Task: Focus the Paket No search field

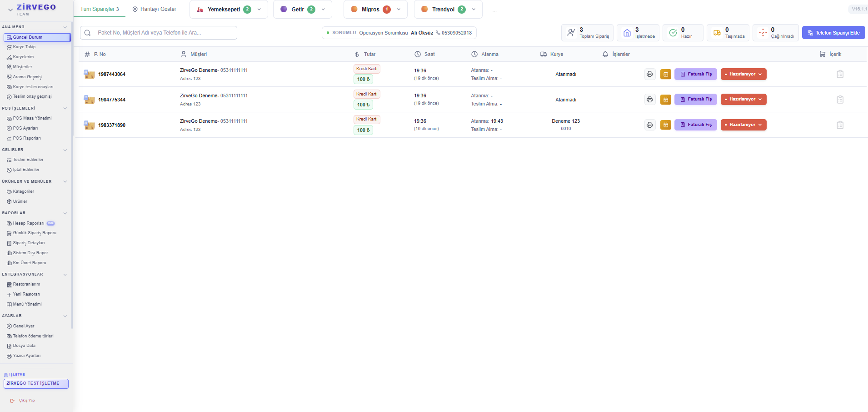Action: (159, 33)
